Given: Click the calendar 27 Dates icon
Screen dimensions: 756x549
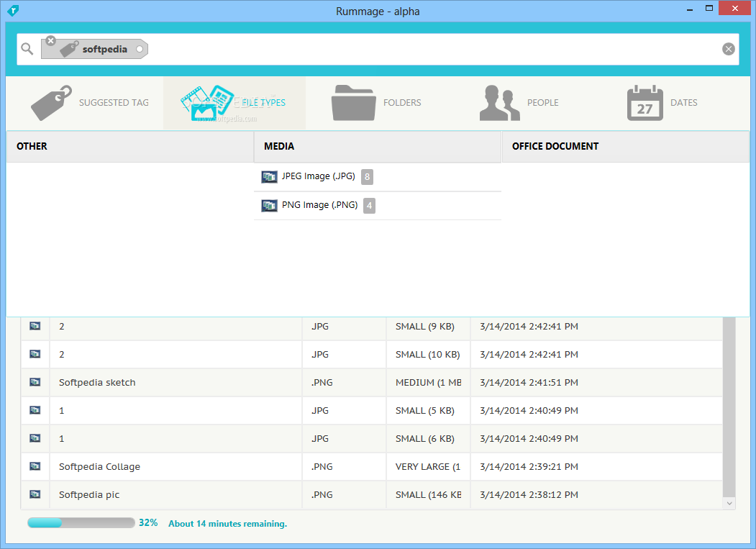Looking at the screenshot, I should 645,103.
